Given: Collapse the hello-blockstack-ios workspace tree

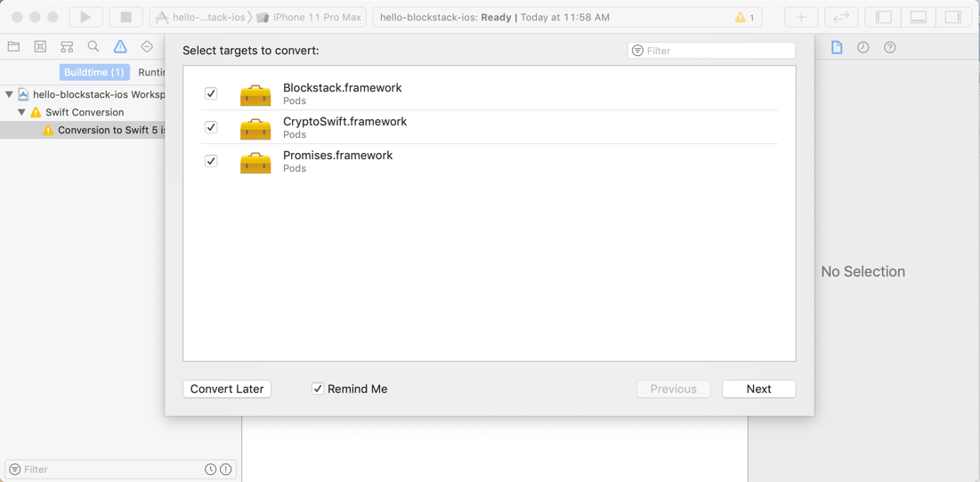Looking at the screenshot, I should [x=10, y=94].
